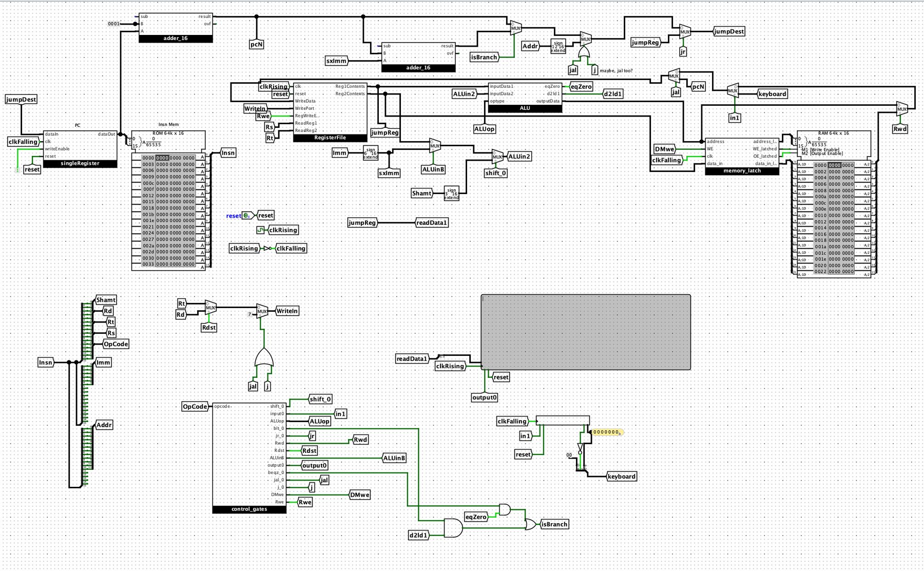Image resolution: width=924 pixels, height=571 pixels.
Task: Select the large AND gate fed by d2ld1
Action: coord(453,528)
